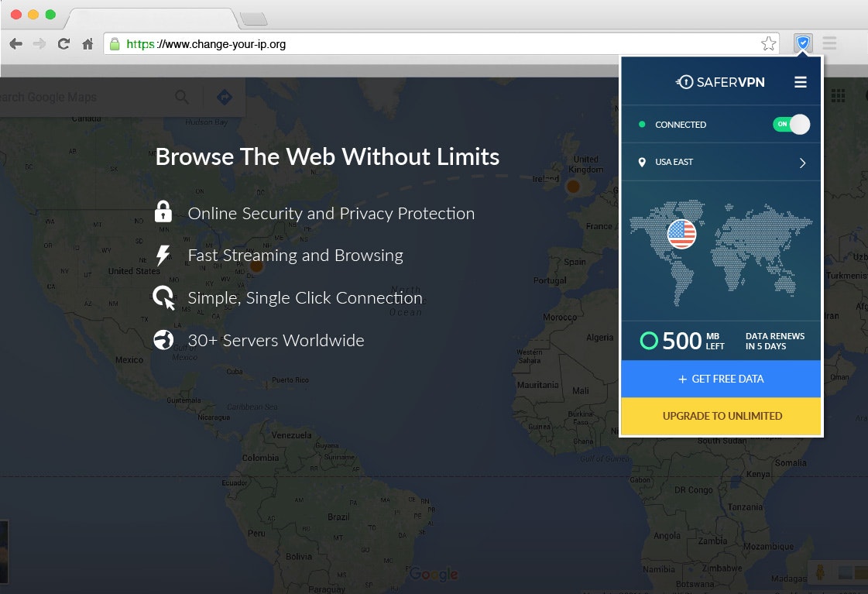Click the address bar URL field
The height and width of the screenshot is (594, 868).
point(441,43)
